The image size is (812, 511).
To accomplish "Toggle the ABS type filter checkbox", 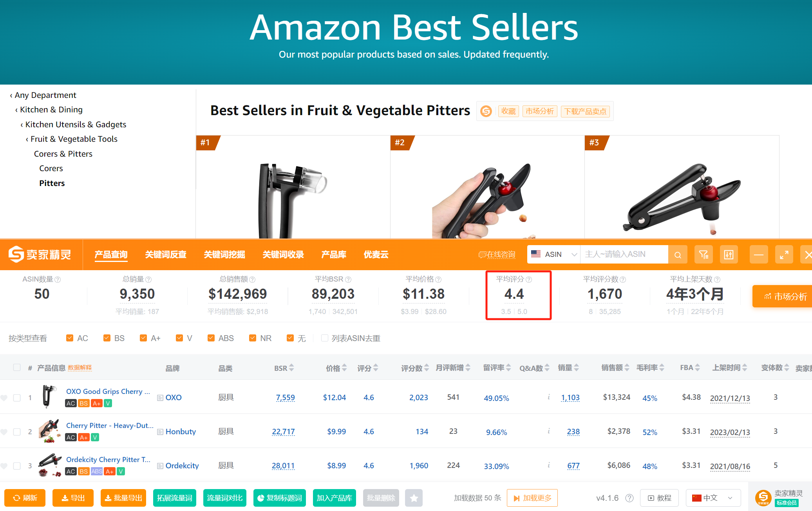I will pyautogui.click(x=211, y=338).
